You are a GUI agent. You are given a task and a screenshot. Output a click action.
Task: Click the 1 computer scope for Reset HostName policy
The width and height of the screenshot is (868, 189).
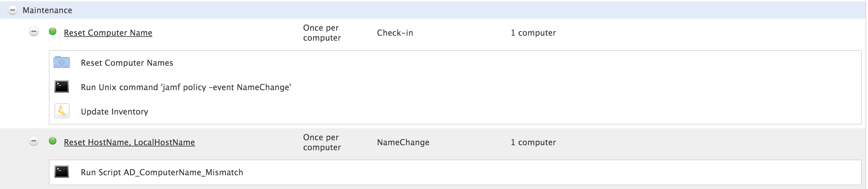click(533, 142)
